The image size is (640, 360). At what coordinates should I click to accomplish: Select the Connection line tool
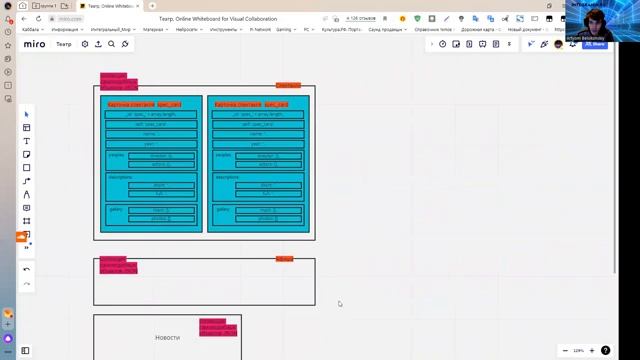click(27, 181)
